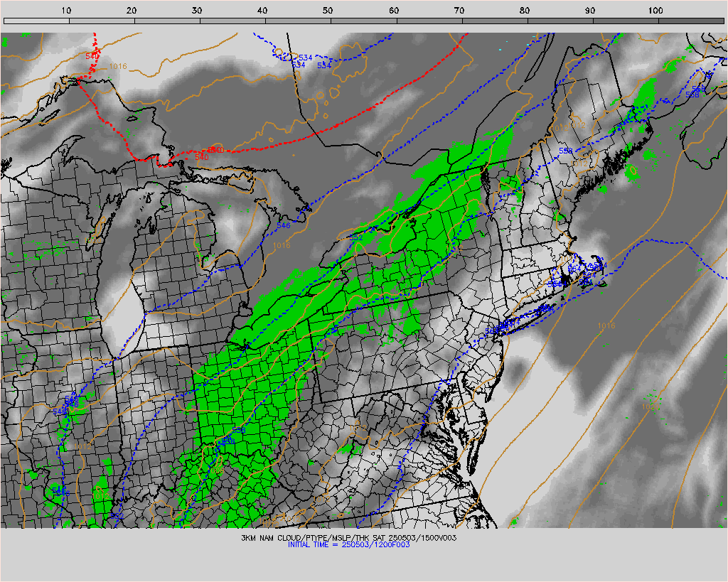Viewport: 728px width, 582px height.
Task: Pick the gray swatch between 50 and 60
Action: 364,21
